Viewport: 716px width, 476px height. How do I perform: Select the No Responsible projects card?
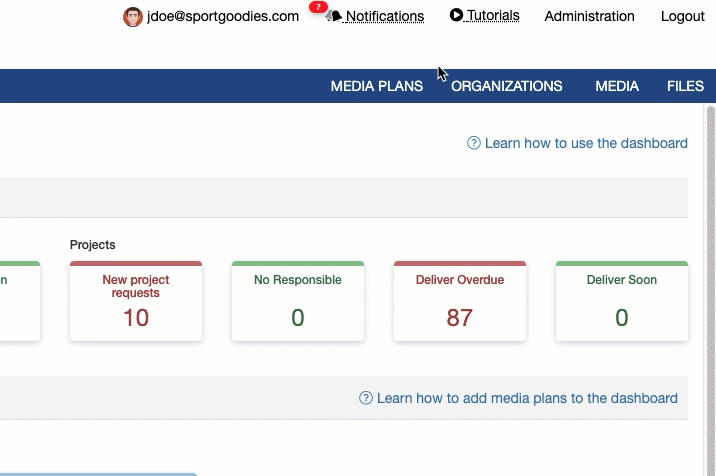(x=298, y=301)
